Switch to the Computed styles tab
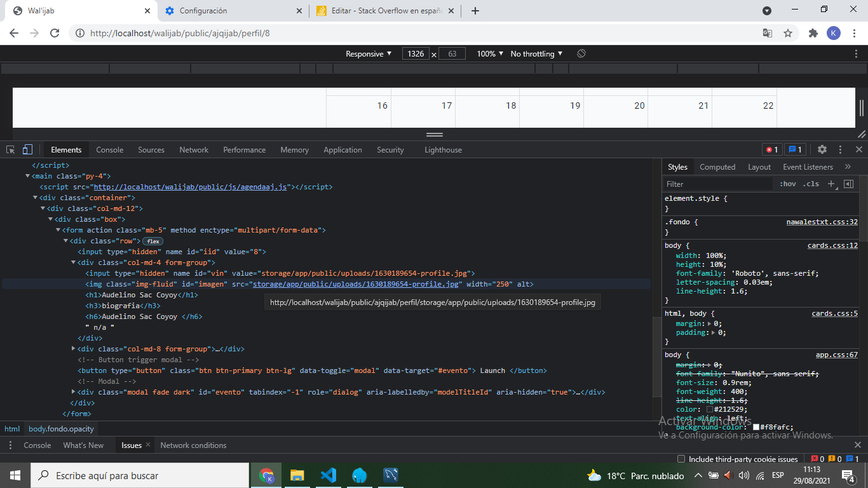Viewport: 868px width, 488px height. click(717, 167)
